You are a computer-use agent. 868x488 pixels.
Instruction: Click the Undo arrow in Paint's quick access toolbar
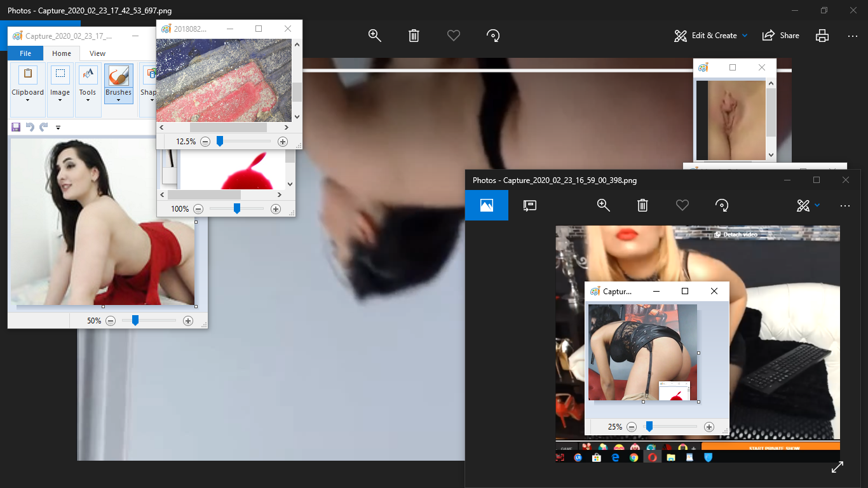tap(30, 127)
